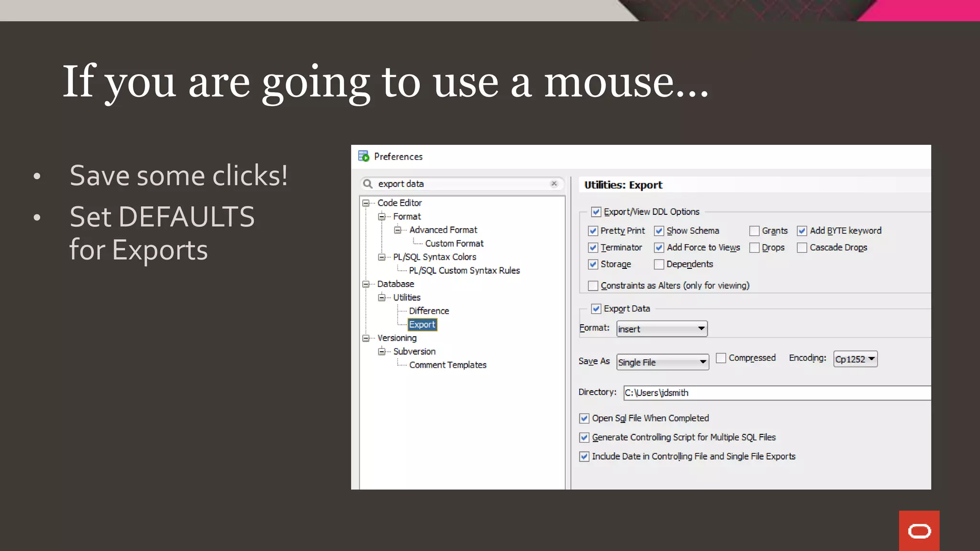Uncheck Generate Controlling Script option
The width and height of the screenshot is (980, 551).
pyautogui.click(x=584, y=437)
